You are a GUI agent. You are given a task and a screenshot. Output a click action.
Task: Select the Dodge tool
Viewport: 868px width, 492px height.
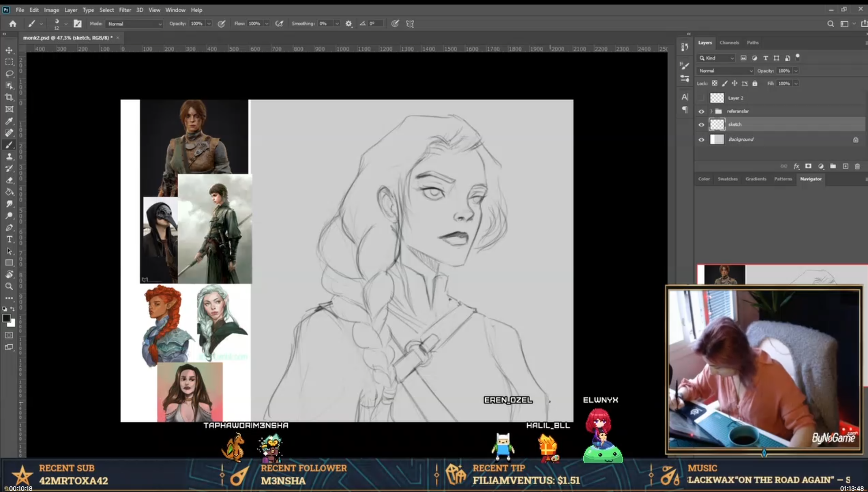[x=9, y=215]
